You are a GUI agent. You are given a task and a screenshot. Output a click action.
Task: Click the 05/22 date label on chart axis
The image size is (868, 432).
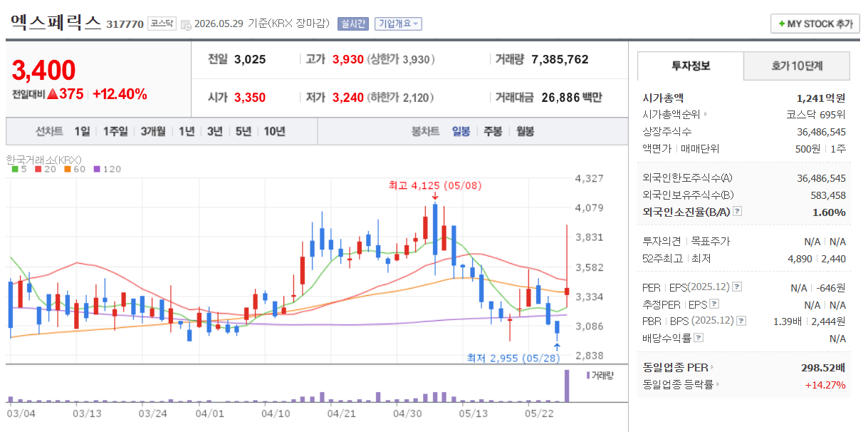pyautogui.click(x=538, y=413)
